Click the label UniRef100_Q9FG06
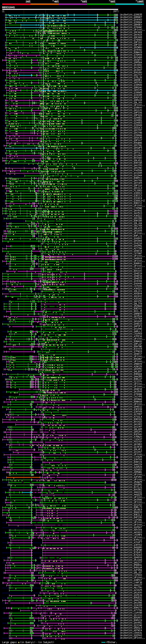Viewport: 146px width, 644px height. point(131,113)
